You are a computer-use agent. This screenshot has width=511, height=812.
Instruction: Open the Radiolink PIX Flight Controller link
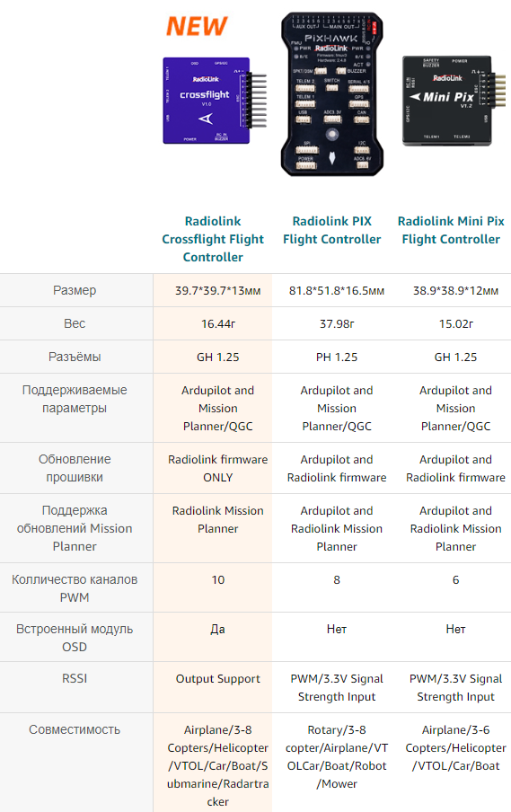click(x=332, y=231)
